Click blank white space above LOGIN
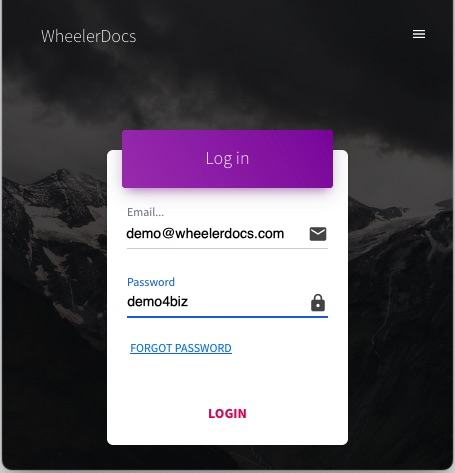This screenshot has height=473, width=455. click(227, 380)
